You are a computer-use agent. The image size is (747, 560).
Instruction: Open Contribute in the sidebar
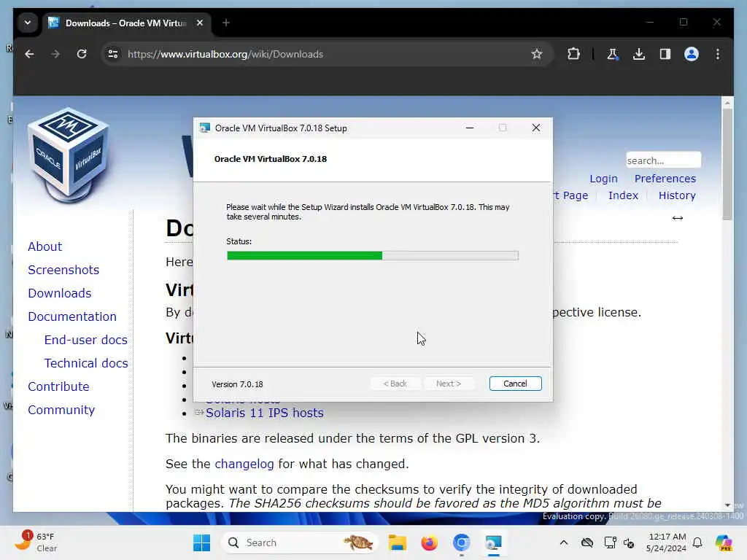[58, 386]
